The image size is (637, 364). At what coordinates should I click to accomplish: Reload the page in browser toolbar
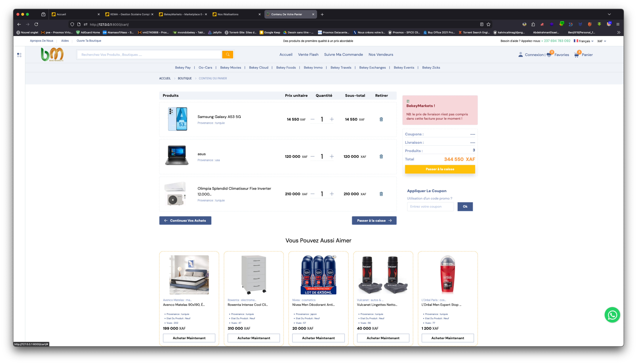36,24
